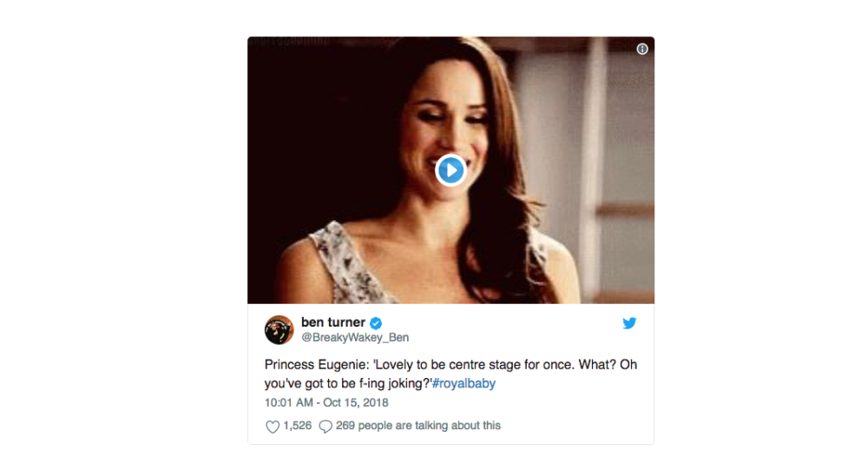
Task: Click the 1,526 likes count
Action: tap(297, 426)
